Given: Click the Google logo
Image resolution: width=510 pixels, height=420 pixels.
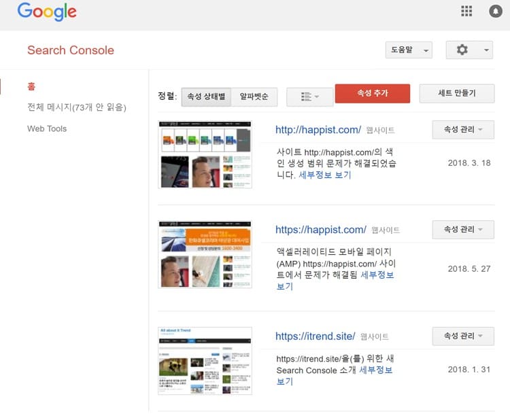Looking at the screenshot, I should coord(47,12).
